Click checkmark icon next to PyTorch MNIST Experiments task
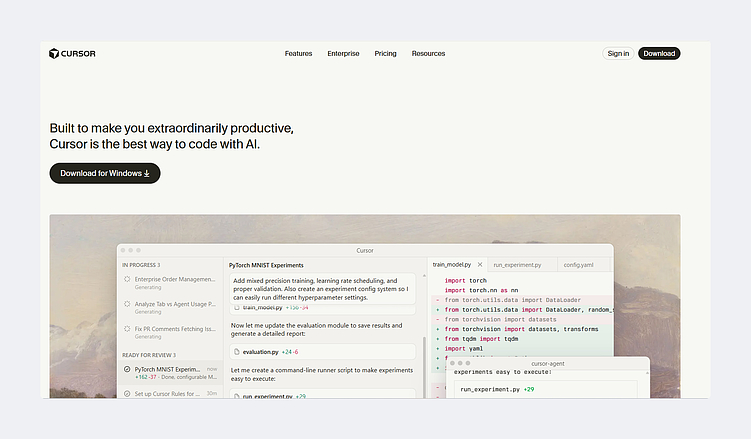This screenshot has width=751, height=439. click(x=127, y=369)
